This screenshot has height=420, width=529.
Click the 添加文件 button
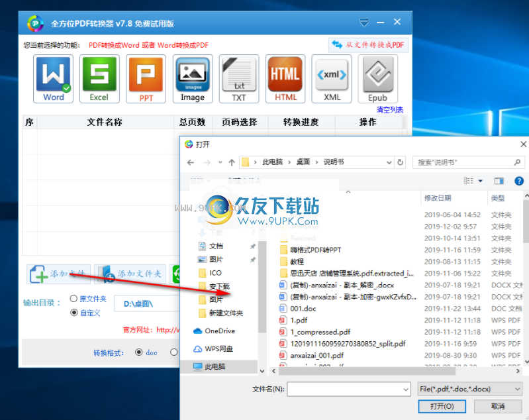point(59,274)
